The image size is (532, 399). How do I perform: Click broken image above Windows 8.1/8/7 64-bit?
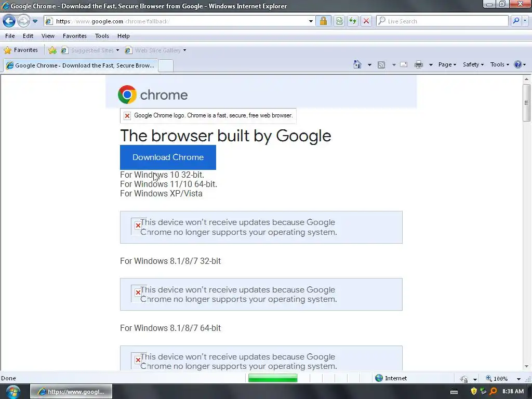tap(138, 292)
